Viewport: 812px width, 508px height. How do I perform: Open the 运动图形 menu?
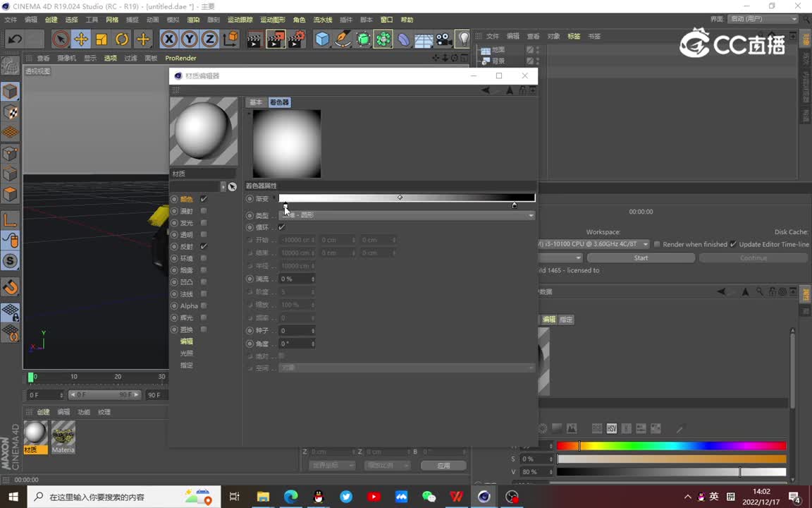tap(273, 20)
